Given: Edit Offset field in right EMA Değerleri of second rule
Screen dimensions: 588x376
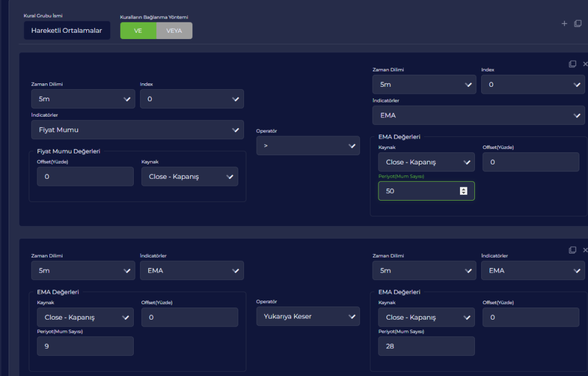Looking at the screenshot, I should [531, 317].
